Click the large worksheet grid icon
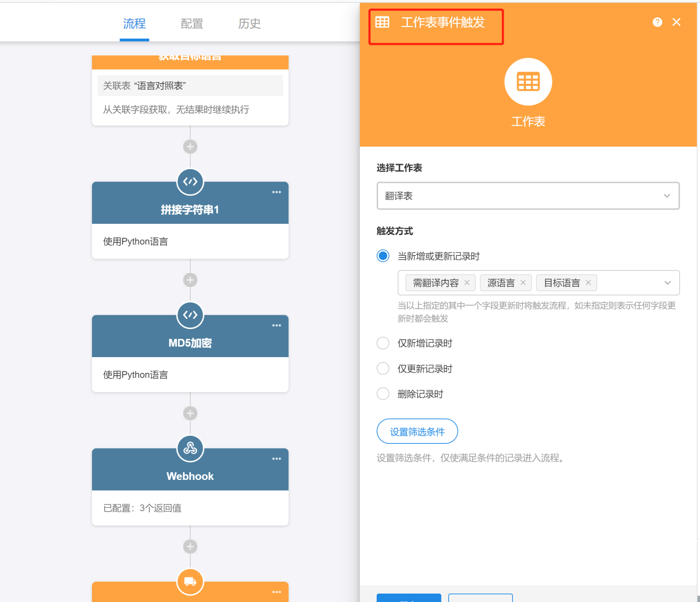 (x=528, y=82)
